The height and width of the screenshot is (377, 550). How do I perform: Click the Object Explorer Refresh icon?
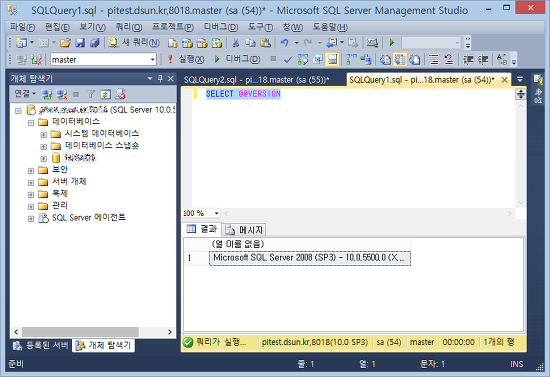click(x=105, y=94)
